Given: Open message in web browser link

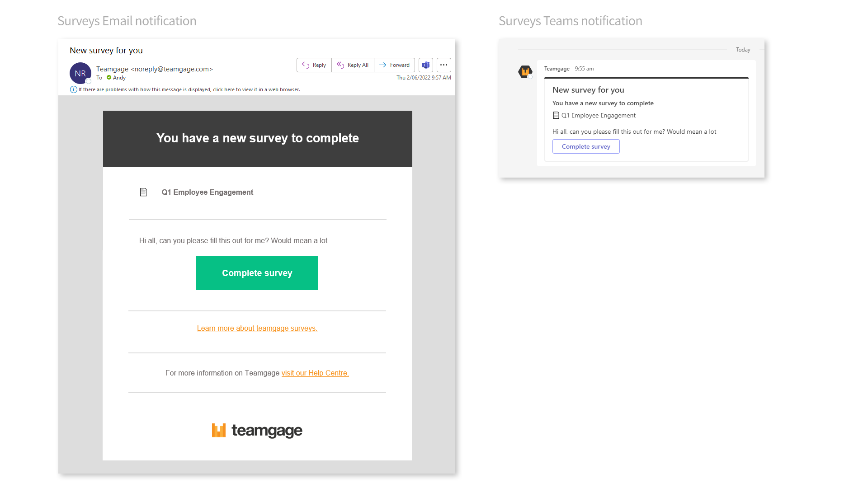Looking at the screenshot, I should tap(189, 89).
